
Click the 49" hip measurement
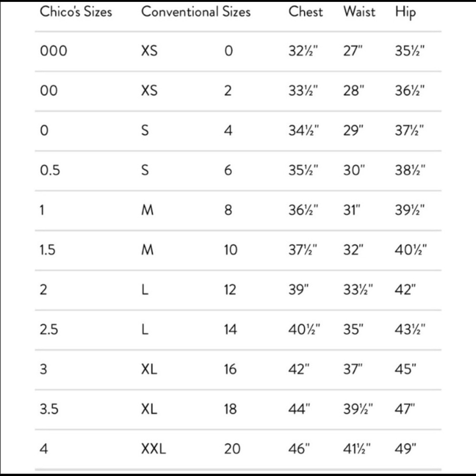tap(406, 448)
